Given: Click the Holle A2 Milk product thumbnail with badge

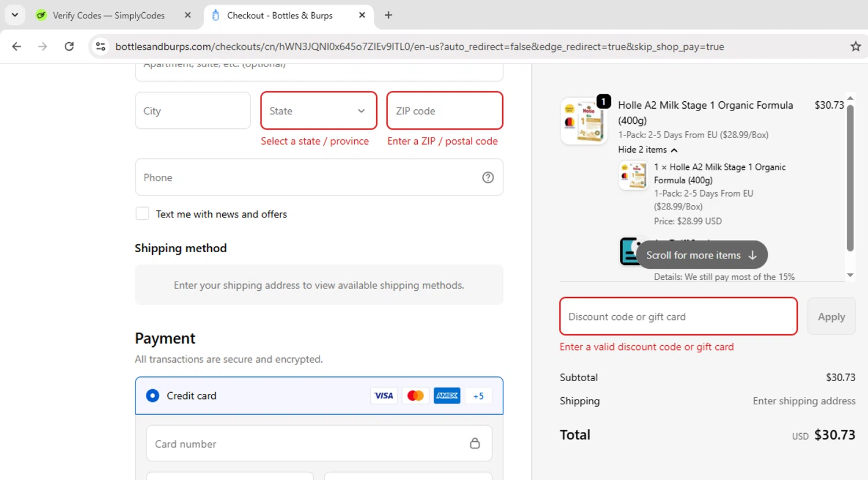Looking at the screenshot, I should tap(584, 120).
